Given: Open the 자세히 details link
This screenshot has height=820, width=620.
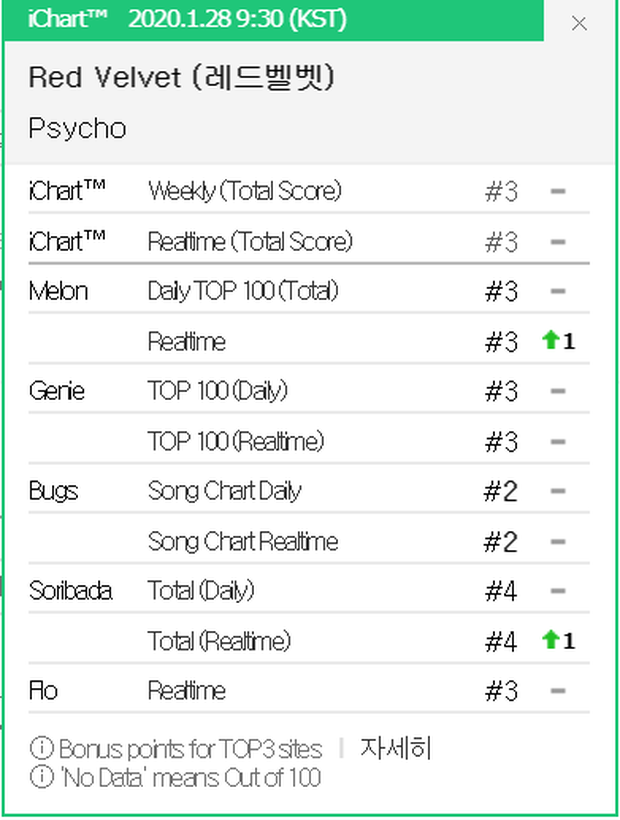Looking at the screenshot, I should tap(395, 747).
